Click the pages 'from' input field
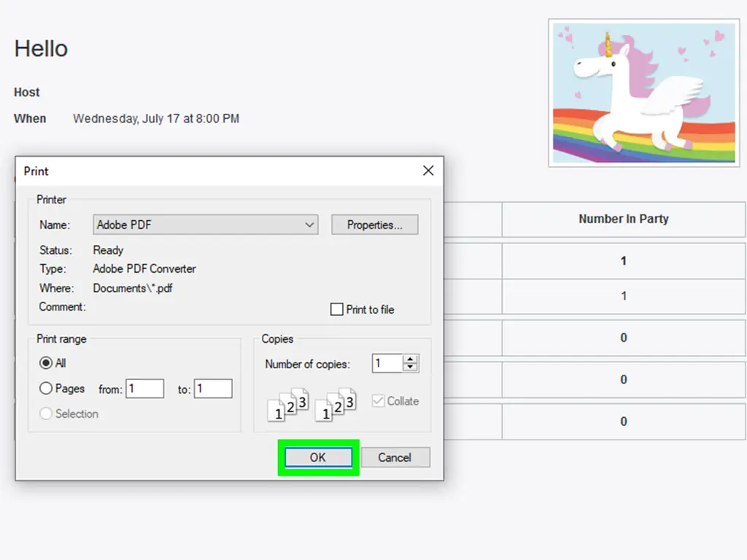The image size is (747, 560). (144, 389)
